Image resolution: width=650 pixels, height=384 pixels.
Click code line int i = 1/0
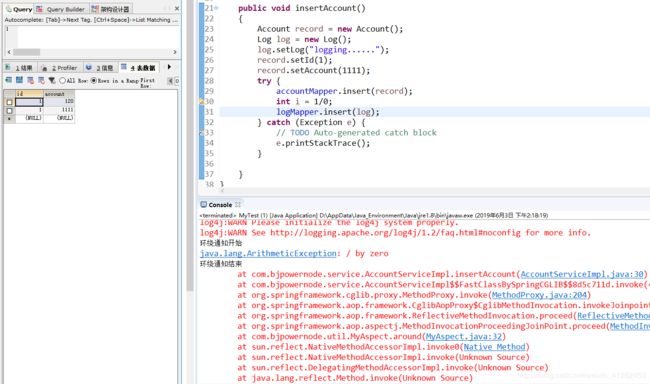coord(304,102)
